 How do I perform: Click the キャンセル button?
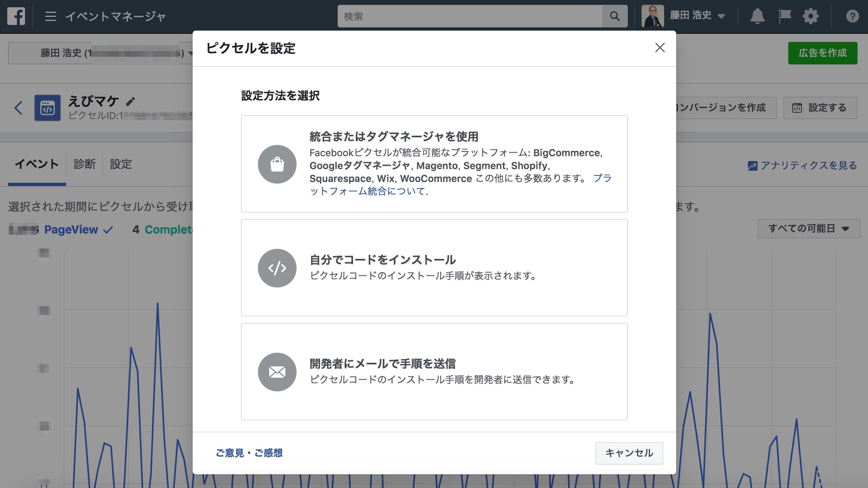629,453
